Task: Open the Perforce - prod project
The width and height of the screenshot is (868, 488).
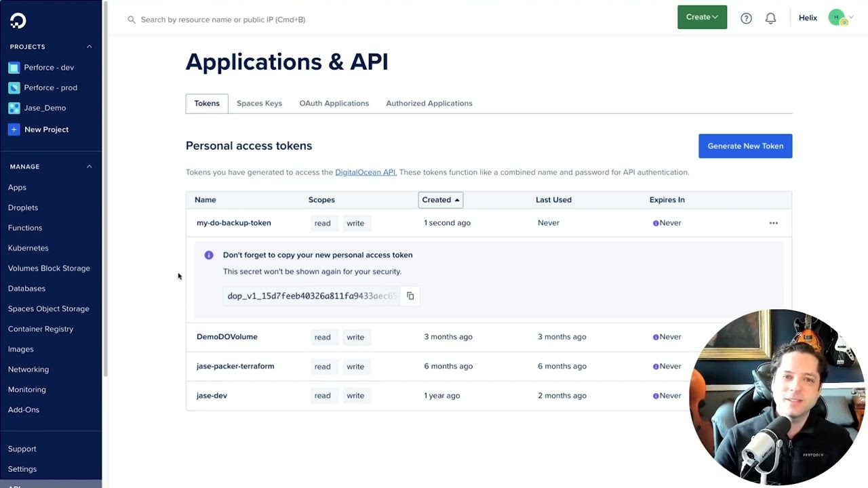Action: pyautogui.click(x=51, y=88)
